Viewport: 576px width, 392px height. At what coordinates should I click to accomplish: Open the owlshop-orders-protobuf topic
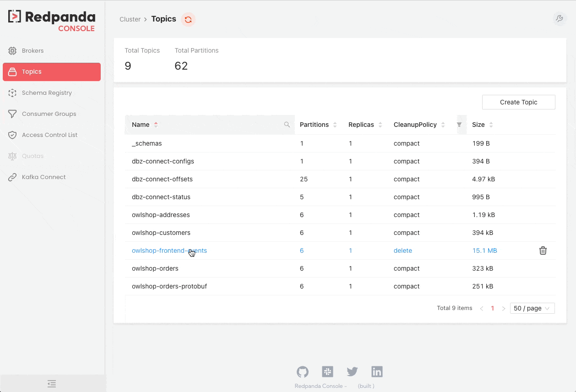169,286
